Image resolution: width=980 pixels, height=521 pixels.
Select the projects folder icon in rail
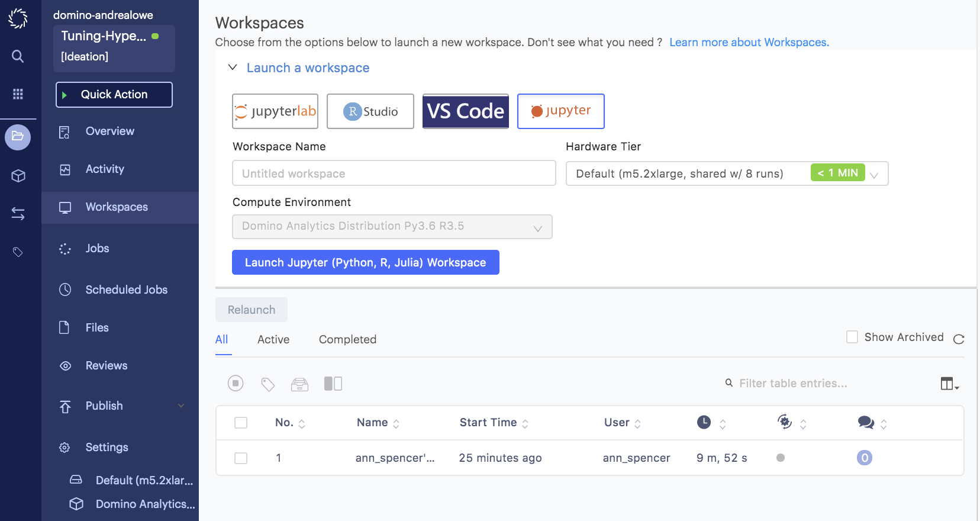click(18, 137)
